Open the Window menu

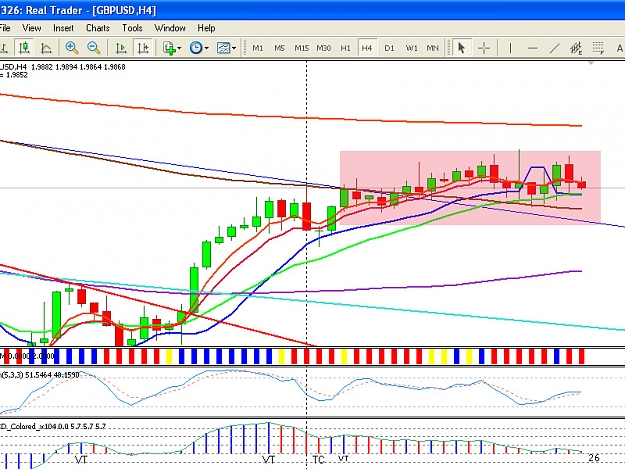click(x=170, y=28)
